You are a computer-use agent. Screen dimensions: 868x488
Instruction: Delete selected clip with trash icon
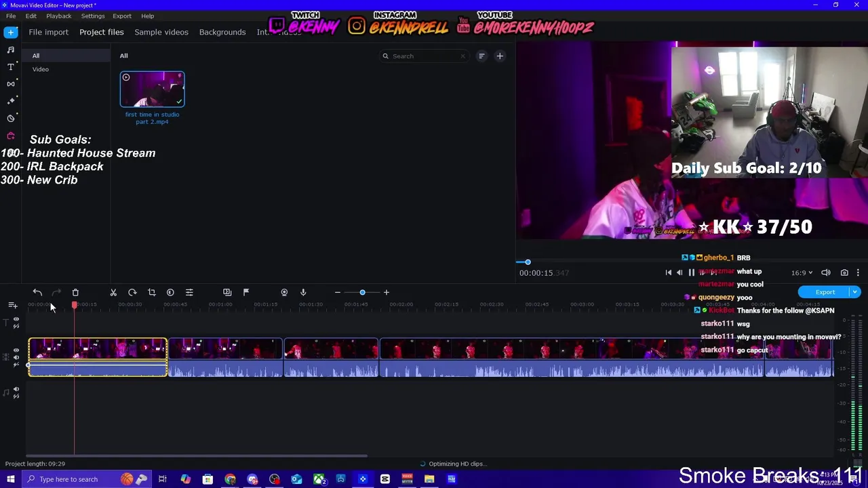[75, 292]
